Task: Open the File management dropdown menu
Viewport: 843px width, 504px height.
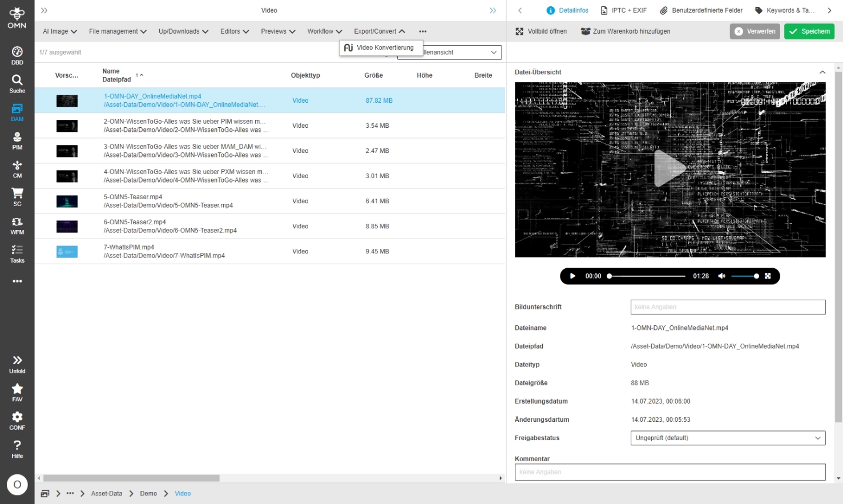Action: click(x=118, y=31)
